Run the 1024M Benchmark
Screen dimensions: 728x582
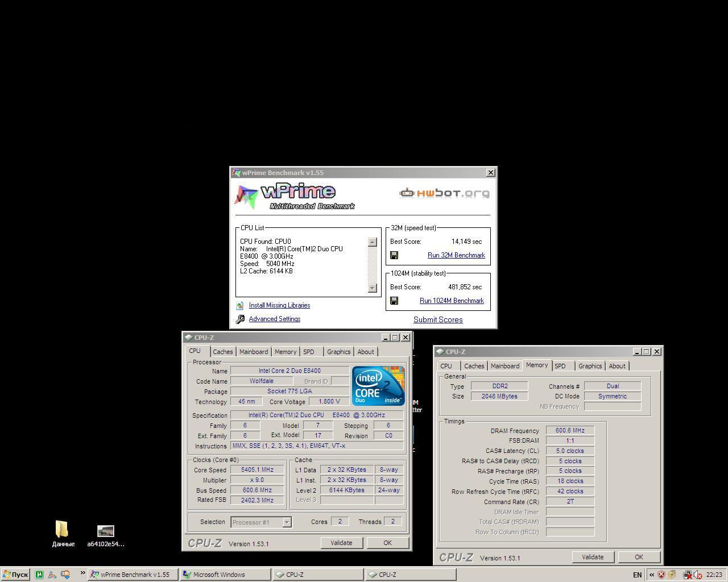(452, 301)
